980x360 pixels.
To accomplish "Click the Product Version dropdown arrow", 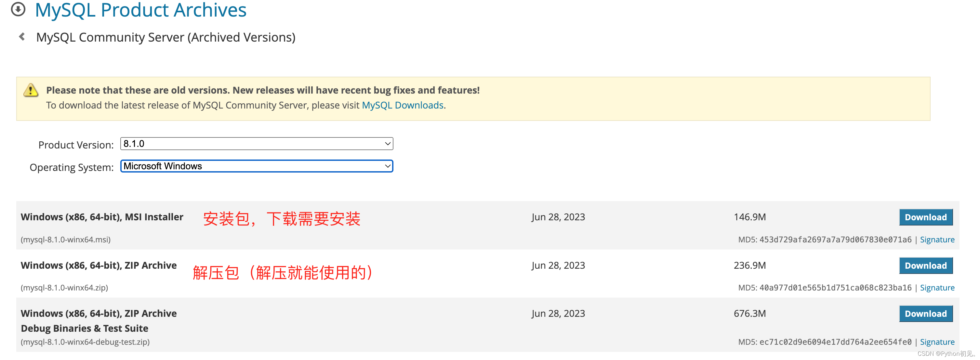I will (387, 144).
